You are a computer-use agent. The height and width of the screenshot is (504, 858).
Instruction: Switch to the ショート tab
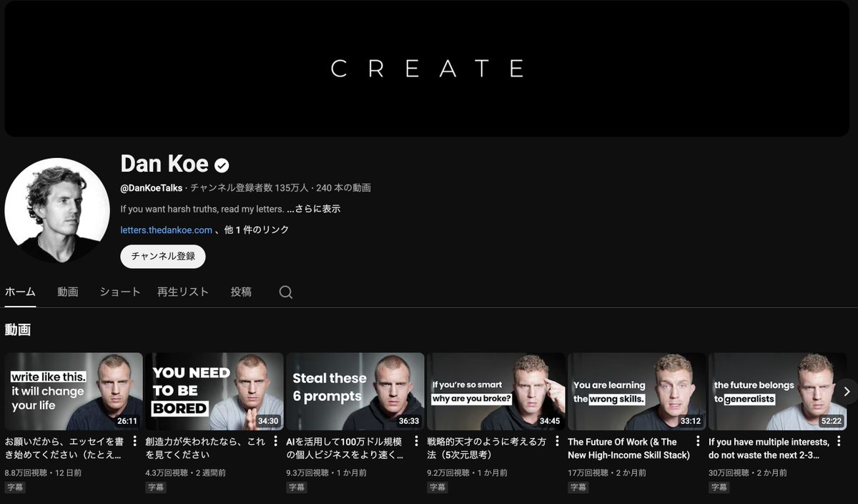point(120,292)
